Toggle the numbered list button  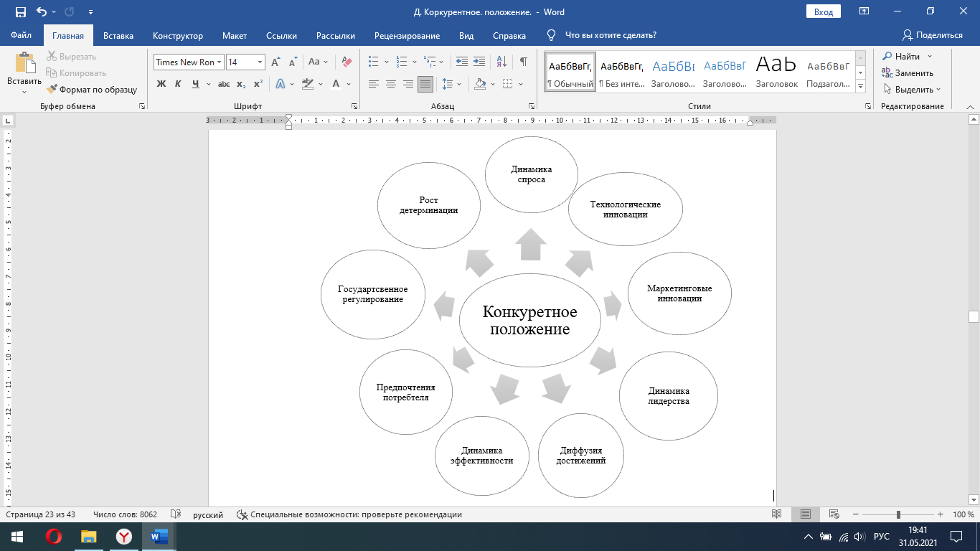click(x=402, y=62)
